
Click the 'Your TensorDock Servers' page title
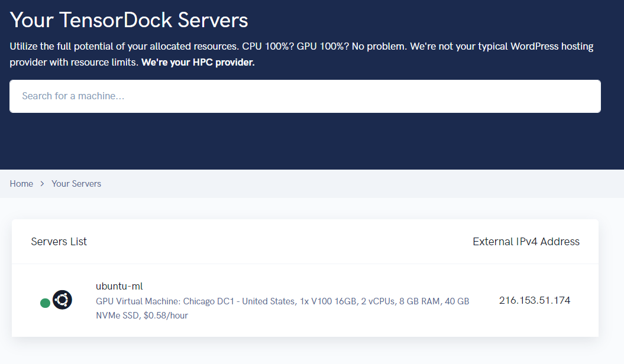click(x=129, y=20)
